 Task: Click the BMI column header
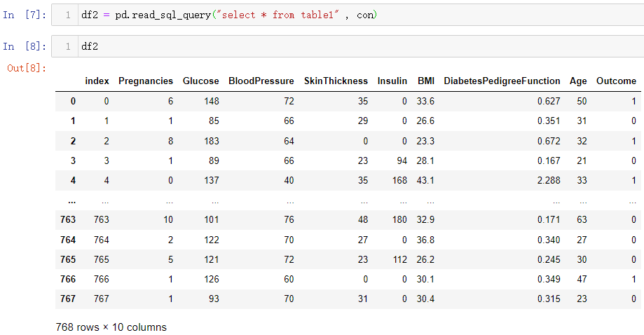coord(426,81)
